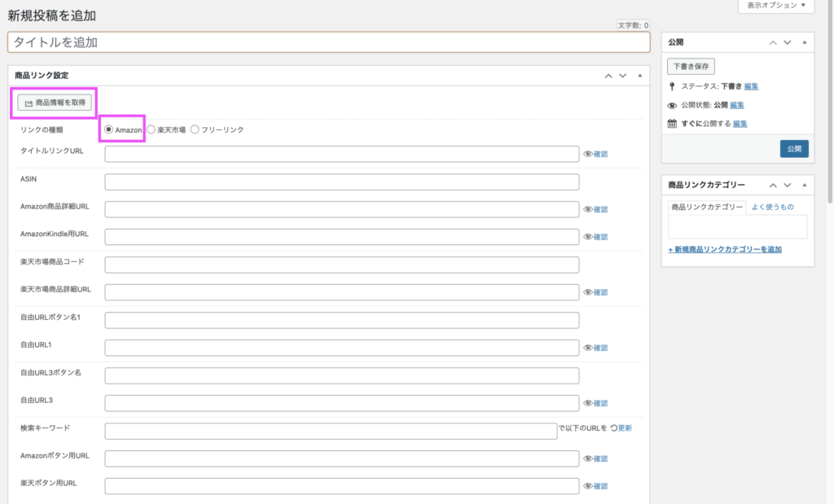Click 確認 link beside AmazonKindle用URL
The height and width of the screenshot is (504, 834).
600,237
